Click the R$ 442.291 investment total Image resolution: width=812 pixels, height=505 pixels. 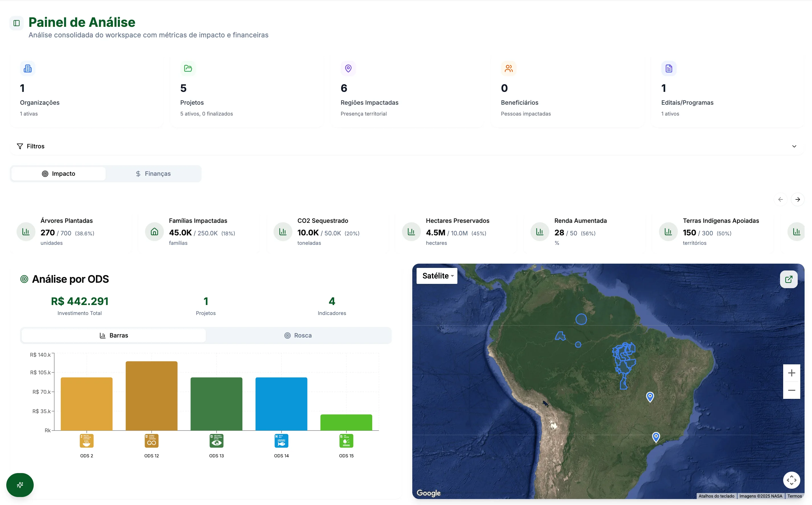point(80,301)
